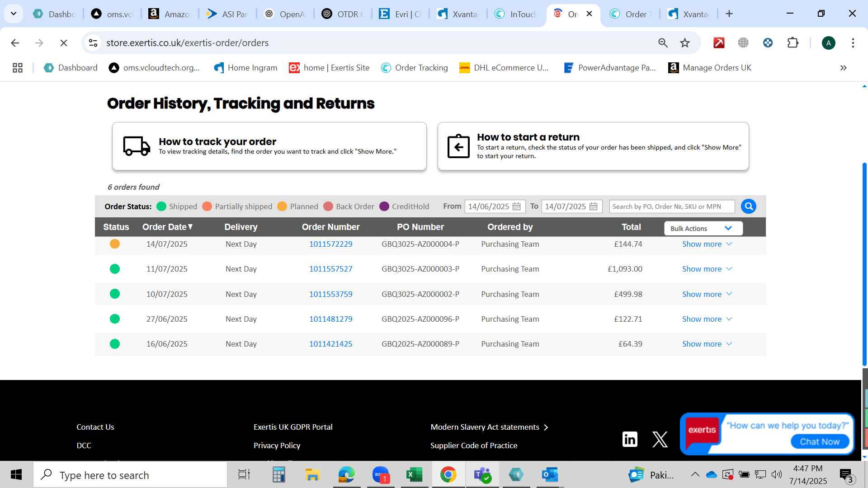The width and height of the screenshot is (868, 488).
Task: Click PO number GBQ3025-AZ000003-P
Action: tap(420, 269)
